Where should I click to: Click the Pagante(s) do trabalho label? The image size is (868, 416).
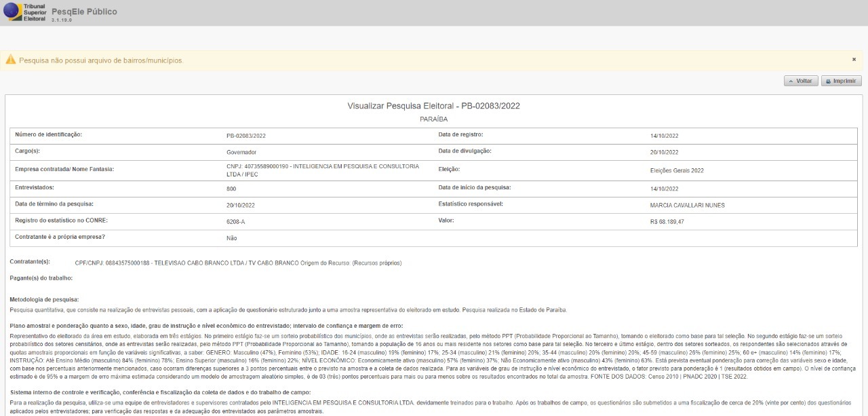(41, 278)
